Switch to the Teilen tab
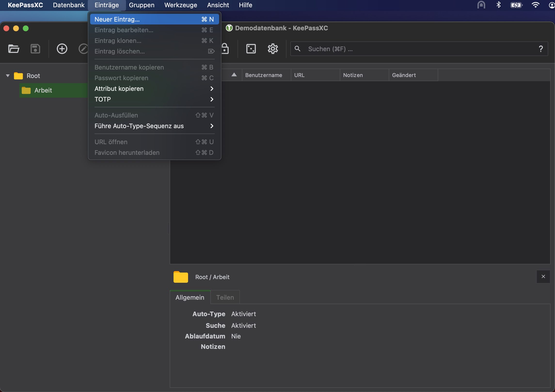The image size is (555, 392). click(x=225, y=297)
